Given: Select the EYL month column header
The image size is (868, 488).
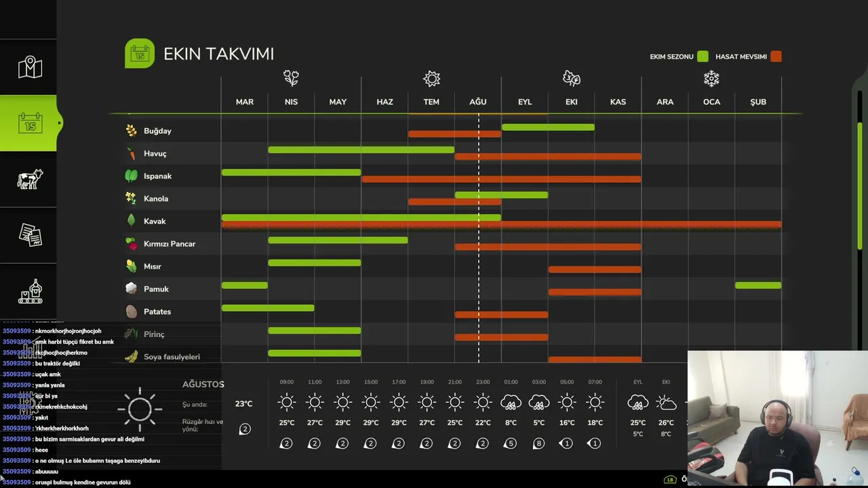Looking at the screenshot, I should point(525,102).
